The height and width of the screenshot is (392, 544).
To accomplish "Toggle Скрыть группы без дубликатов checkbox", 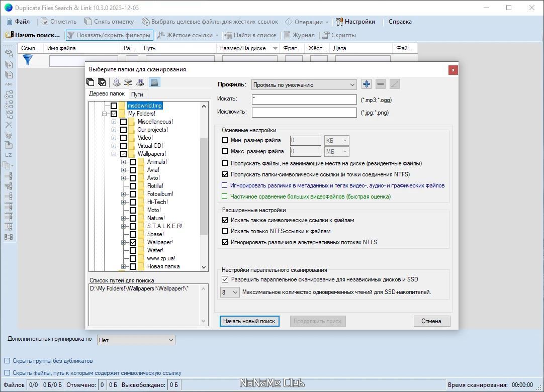I will 7,361.
